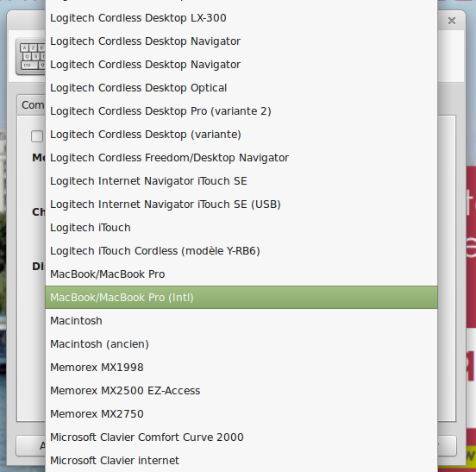Choose highlighted MacBook/MacBook Pro (Intl)
The width and height of the screenshot is (476, 472).
[241, 298]
